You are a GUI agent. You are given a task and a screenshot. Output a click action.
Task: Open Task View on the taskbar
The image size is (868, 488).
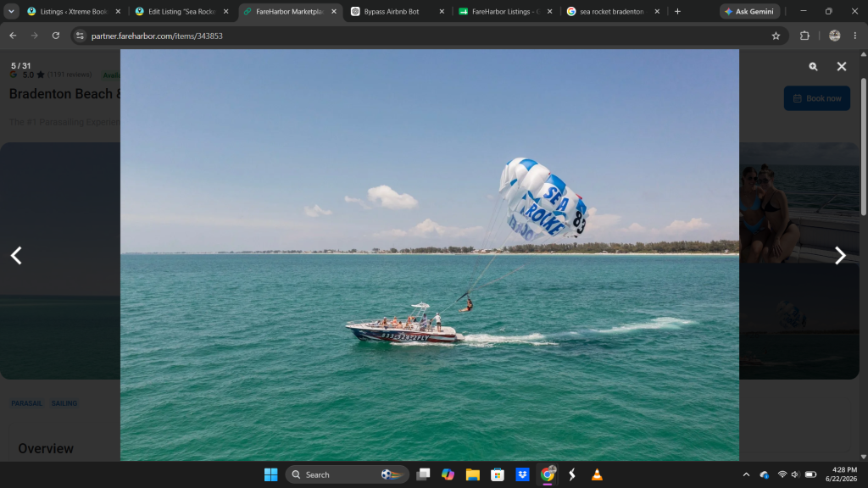point(424,474)
